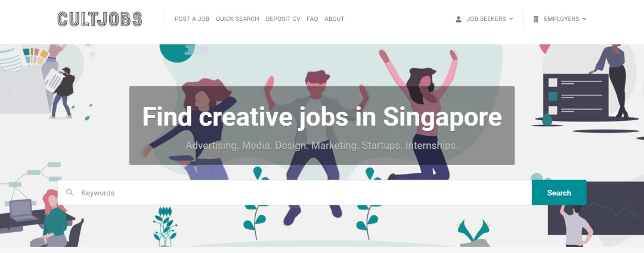
Task: Click the building icon beside Employers
Action: 535,19
